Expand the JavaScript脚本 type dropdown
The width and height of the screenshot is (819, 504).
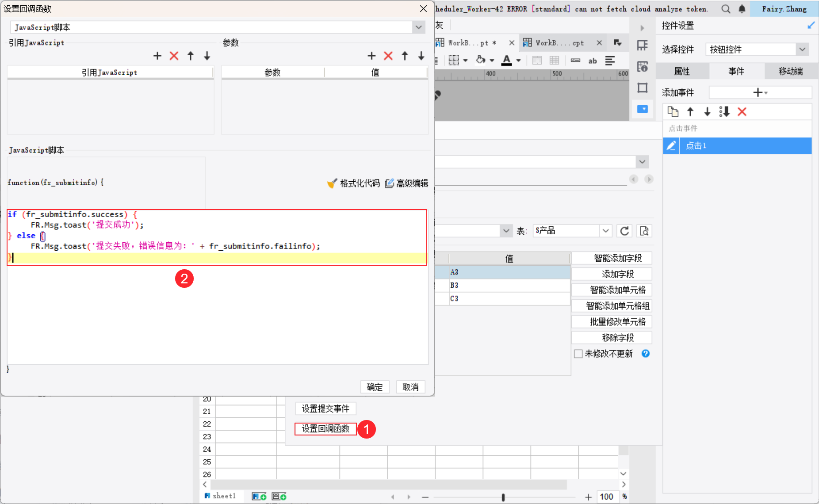[x=418, y=27]
